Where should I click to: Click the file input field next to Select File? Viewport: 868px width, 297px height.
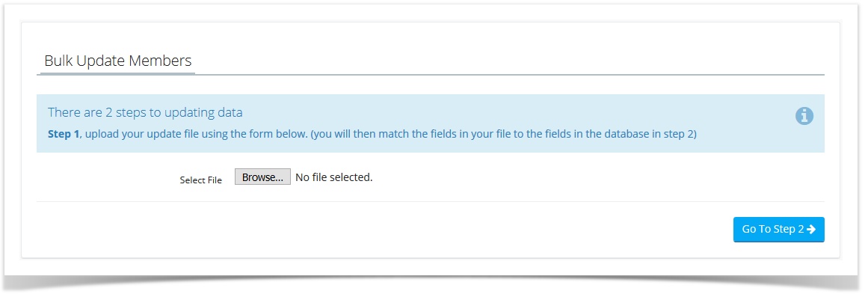point(304,177)
